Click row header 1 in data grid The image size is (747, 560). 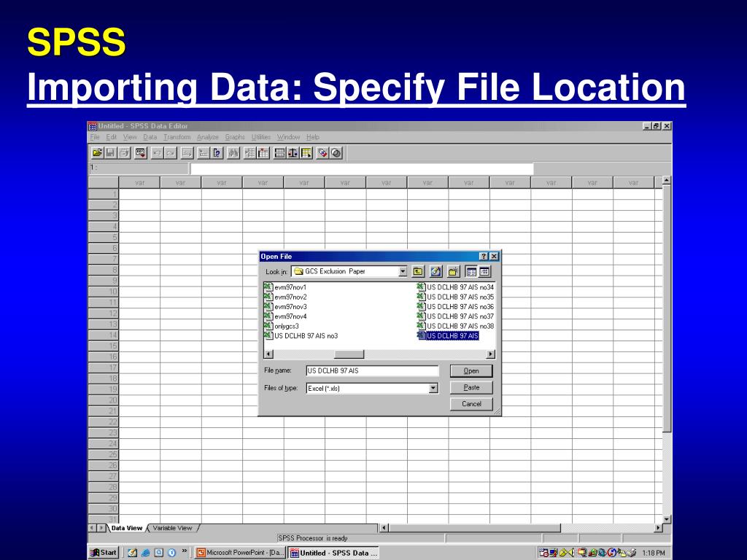coord(104,194)
